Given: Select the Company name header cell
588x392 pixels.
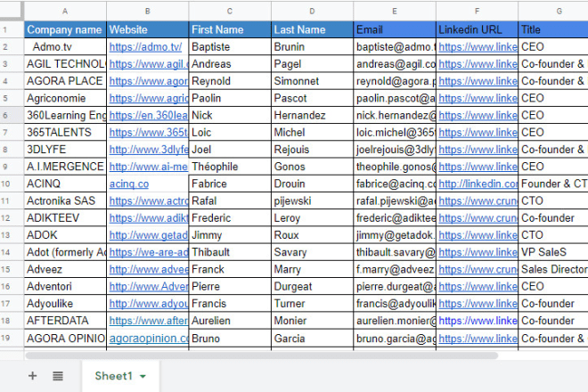Looking at the screenshot, I should tap(65, 29).
